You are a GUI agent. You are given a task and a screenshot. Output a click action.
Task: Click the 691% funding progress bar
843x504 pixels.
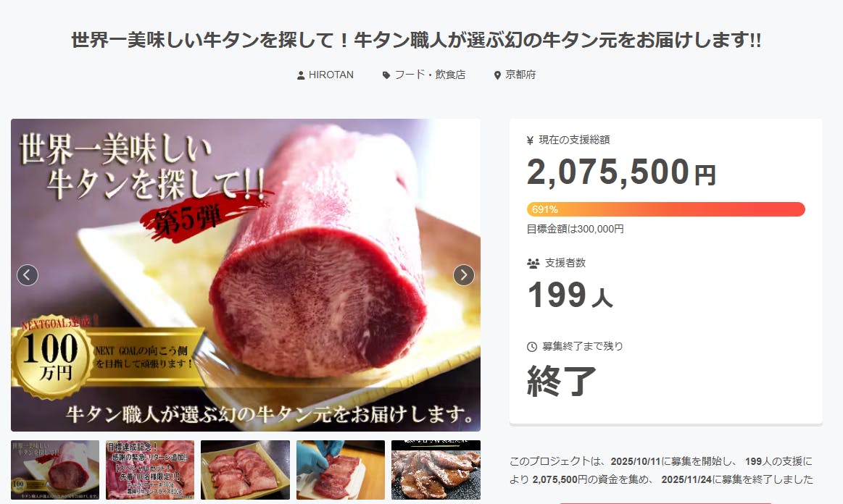tap(665, 209)
